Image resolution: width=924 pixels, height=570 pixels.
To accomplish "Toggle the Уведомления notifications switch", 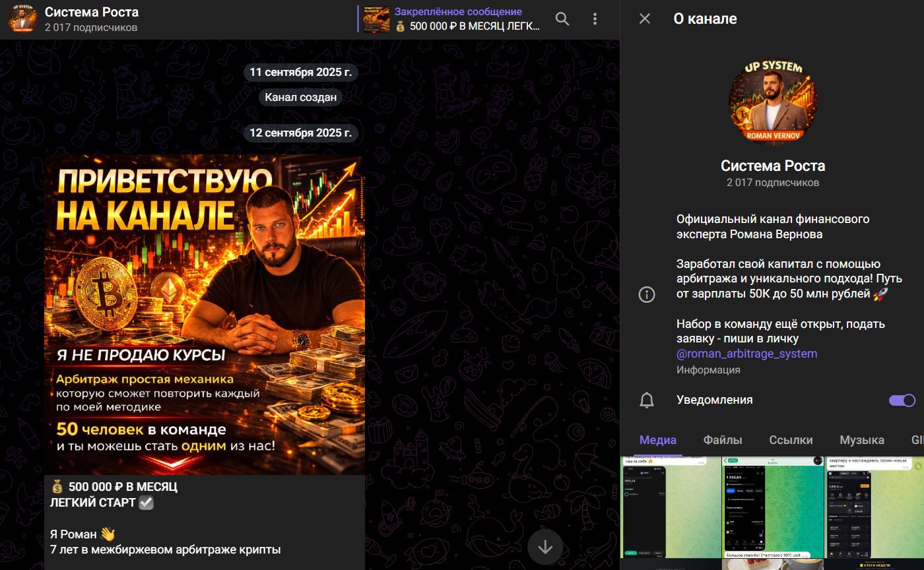I will 902,400.
